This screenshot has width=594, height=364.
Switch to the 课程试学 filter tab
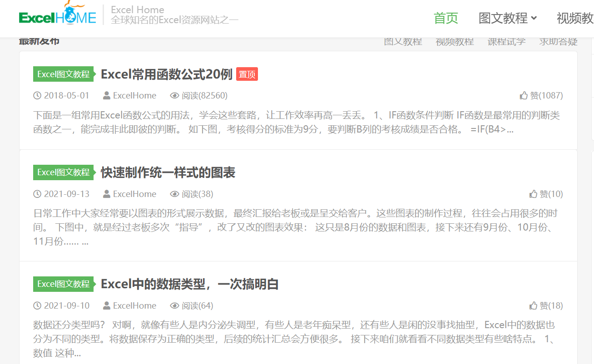(506, 42)
